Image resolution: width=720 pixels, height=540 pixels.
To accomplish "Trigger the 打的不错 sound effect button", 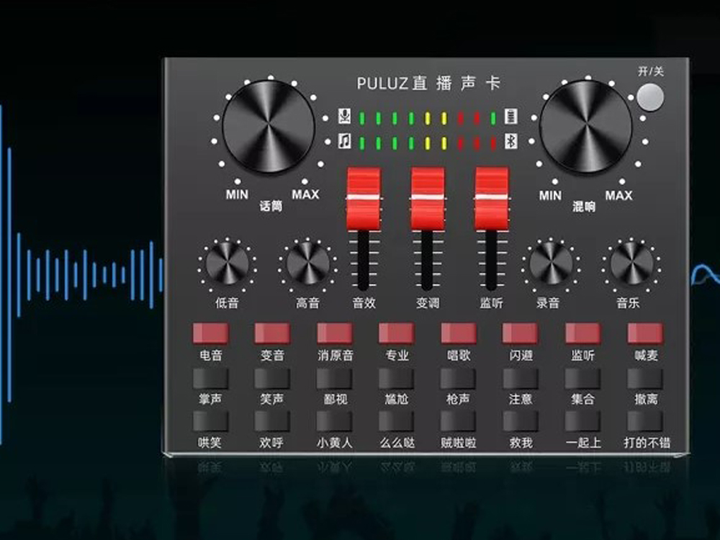I will 646,421.
